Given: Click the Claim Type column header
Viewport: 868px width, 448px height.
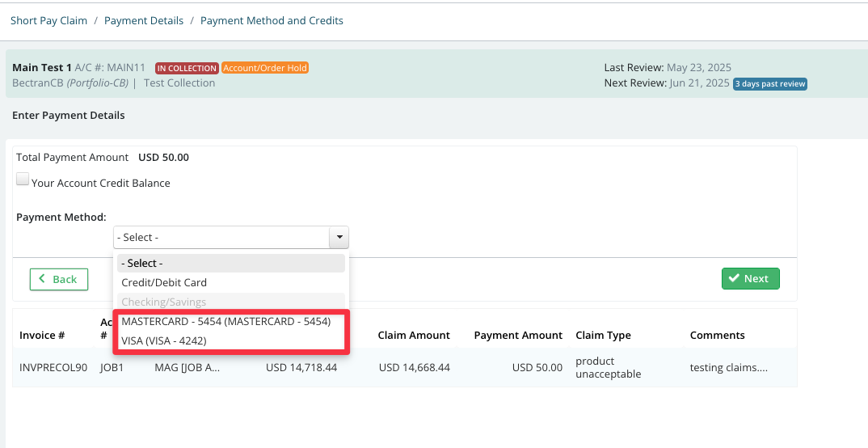Looking at the screenshot, I should coord(603,335).
